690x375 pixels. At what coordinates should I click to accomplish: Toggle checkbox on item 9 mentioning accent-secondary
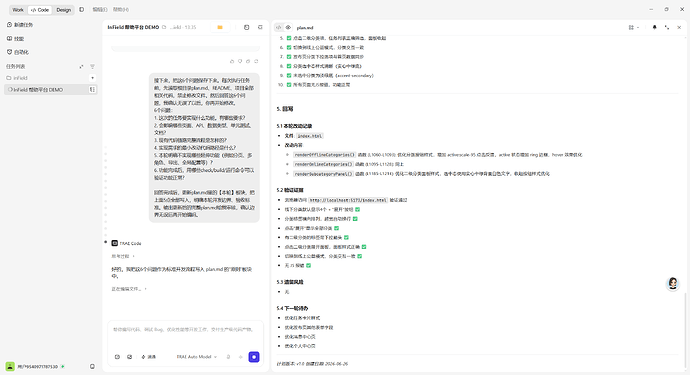coord(289,75)
